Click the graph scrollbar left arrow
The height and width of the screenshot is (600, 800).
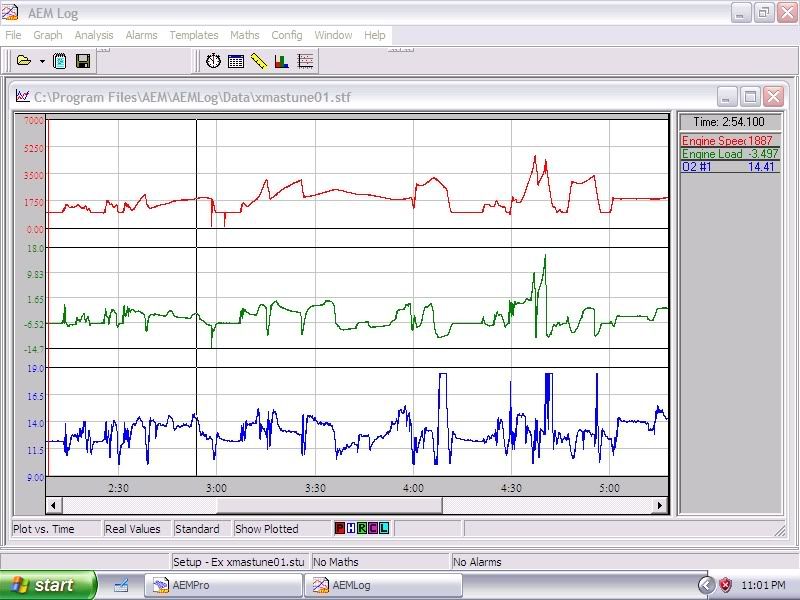[54, 505]
